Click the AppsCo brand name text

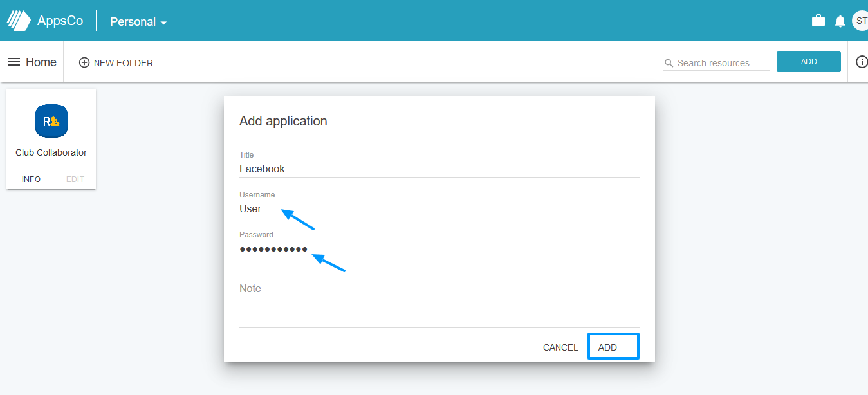[60, 21]
